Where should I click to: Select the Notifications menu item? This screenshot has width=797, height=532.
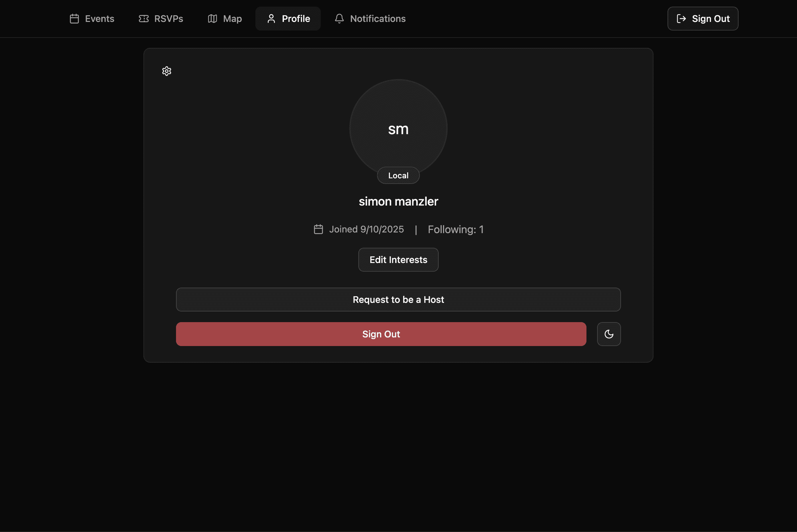[x=370, y=19]
